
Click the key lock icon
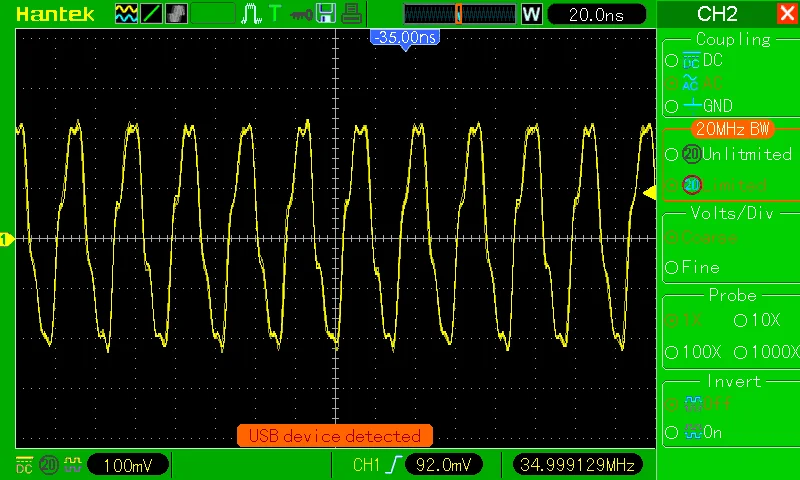click(301, 14)
